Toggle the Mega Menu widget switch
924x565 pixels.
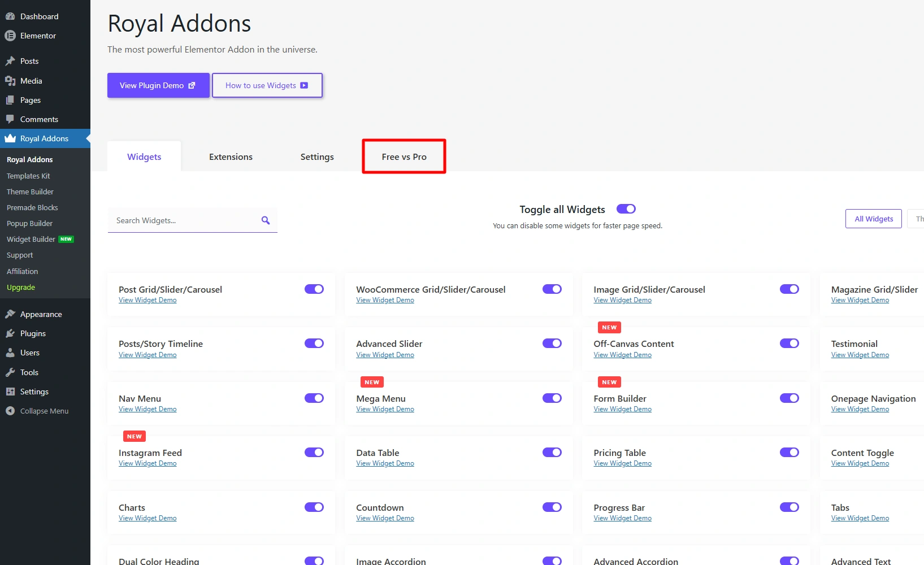pos(552,398)
